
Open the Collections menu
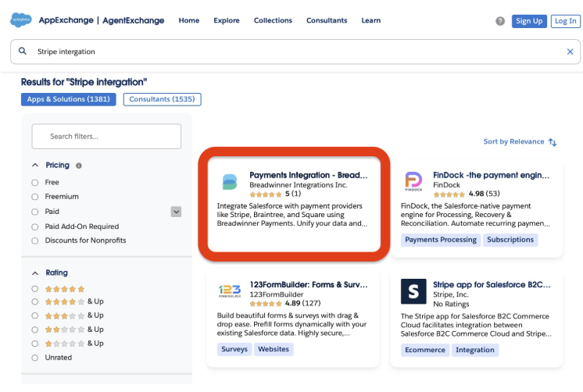tap(273, 20)
